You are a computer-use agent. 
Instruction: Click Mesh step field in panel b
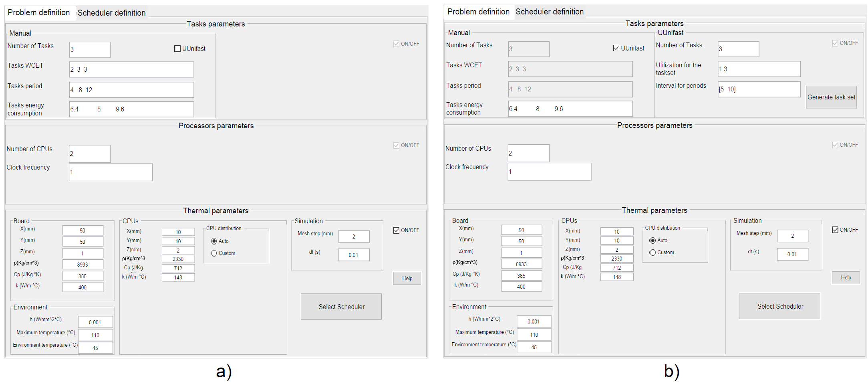click(x=792, y=236)
